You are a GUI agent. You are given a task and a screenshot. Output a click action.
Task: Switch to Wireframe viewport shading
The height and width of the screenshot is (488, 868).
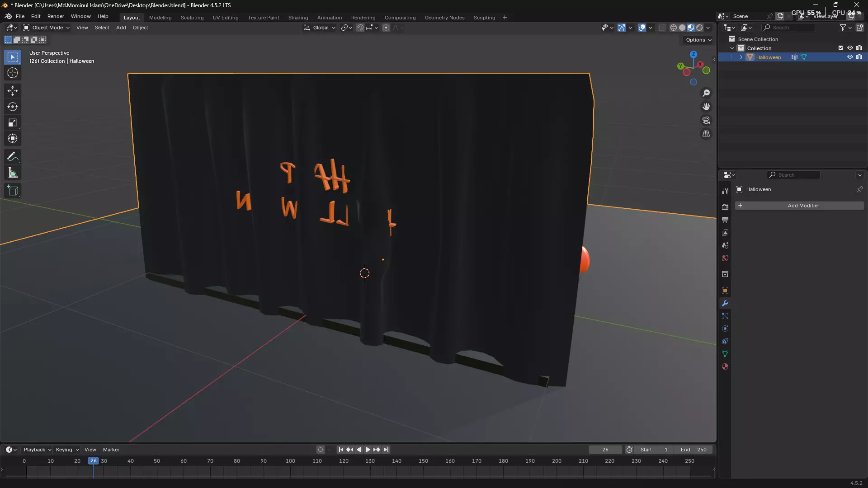pos(673,28)
